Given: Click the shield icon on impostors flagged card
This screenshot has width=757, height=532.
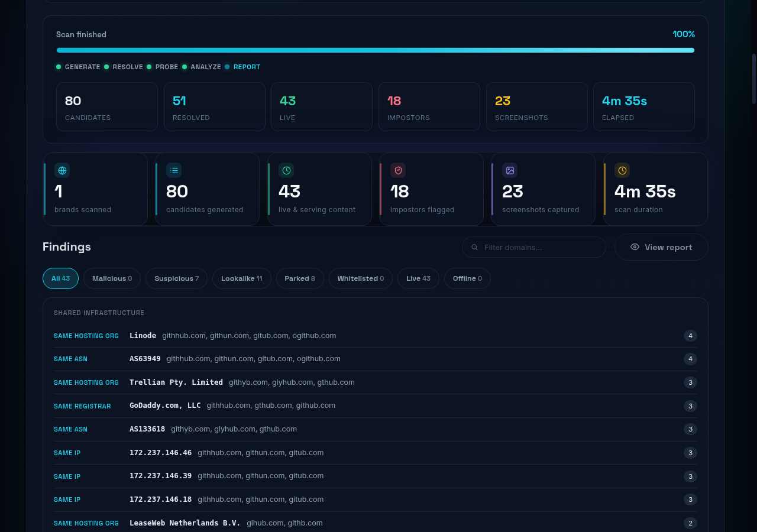Looking at the screenshot, I should (x=398, y=170).
